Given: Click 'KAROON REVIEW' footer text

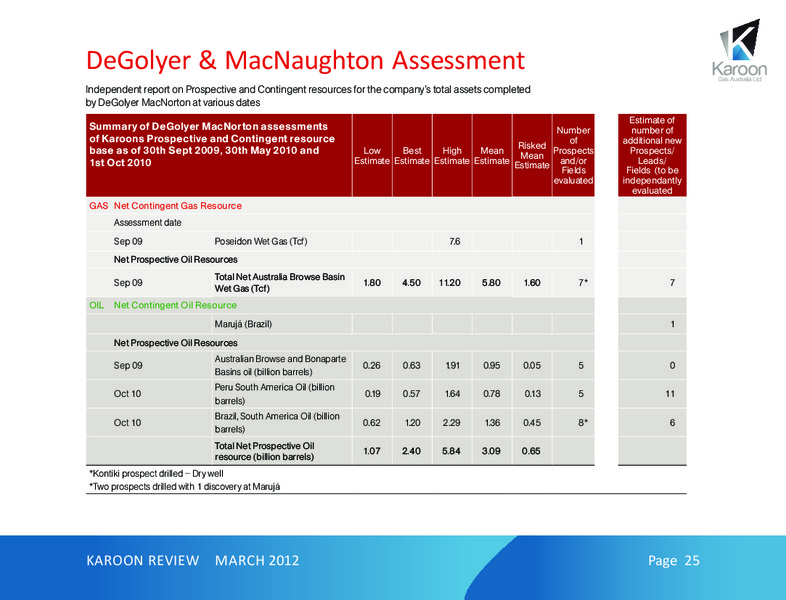Looking at the screenshot, I should [143, 560].
